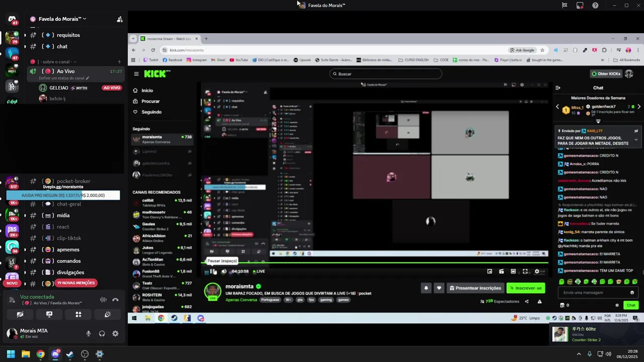Image resolution: width=644 pixels, height=362 pixels.
Task: Open a new Chrome tab
Action: 206,39
